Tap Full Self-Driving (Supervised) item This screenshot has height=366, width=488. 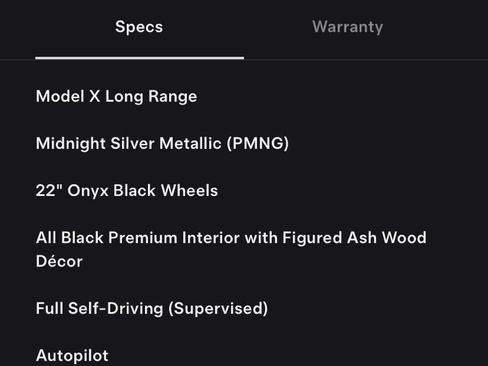152,308
